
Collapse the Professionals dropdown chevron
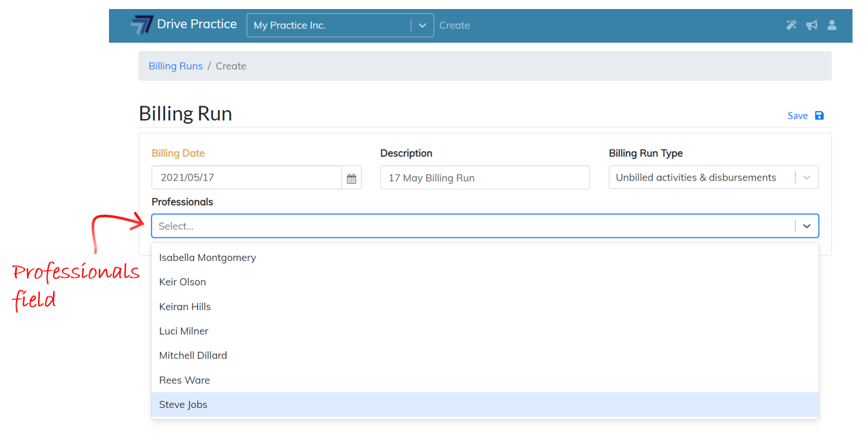point(807,226)
